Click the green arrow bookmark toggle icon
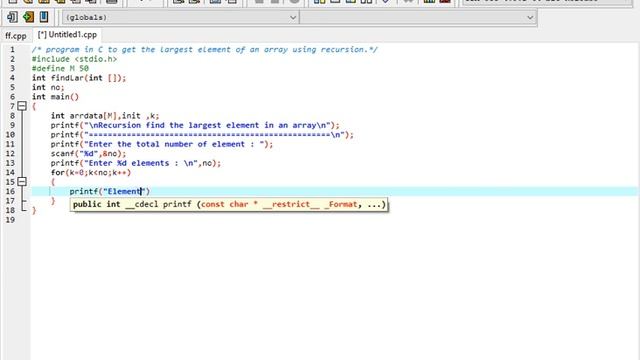Image resolution: width=640 pixels, height=360 pixels. coord(28,17)
